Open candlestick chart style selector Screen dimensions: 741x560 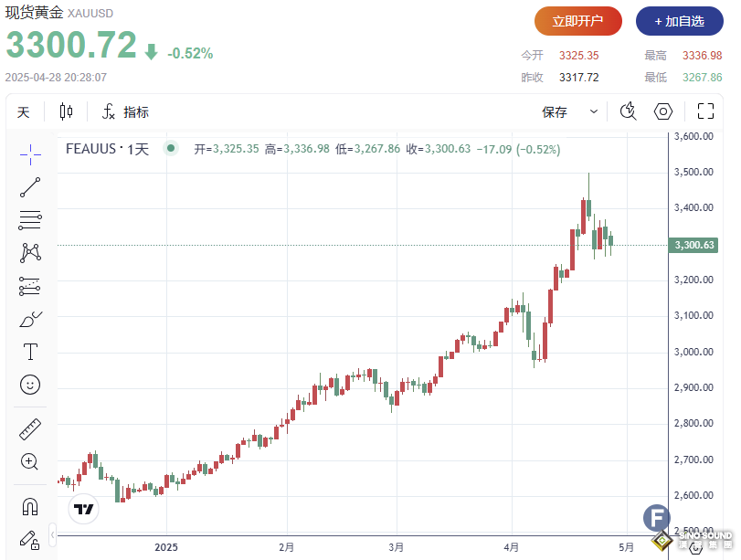(x=66, y=112)
